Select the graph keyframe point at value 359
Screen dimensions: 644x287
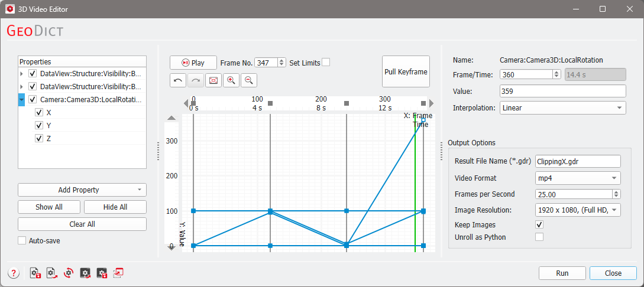423,120
